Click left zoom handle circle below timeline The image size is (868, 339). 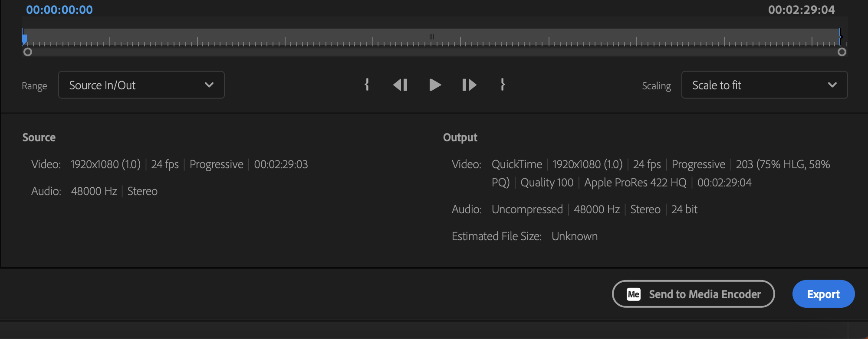coord(28,52)
